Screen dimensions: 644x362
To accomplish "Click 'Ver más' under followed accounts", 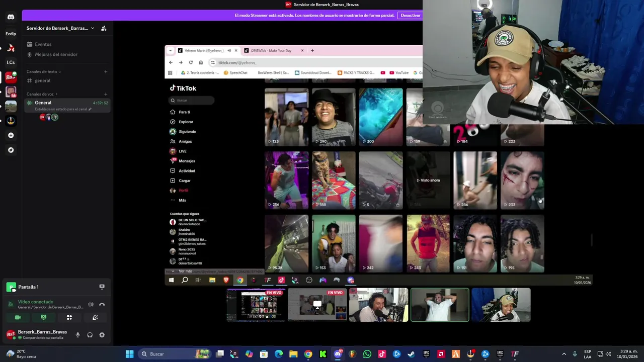I will [x=185, y=271].
